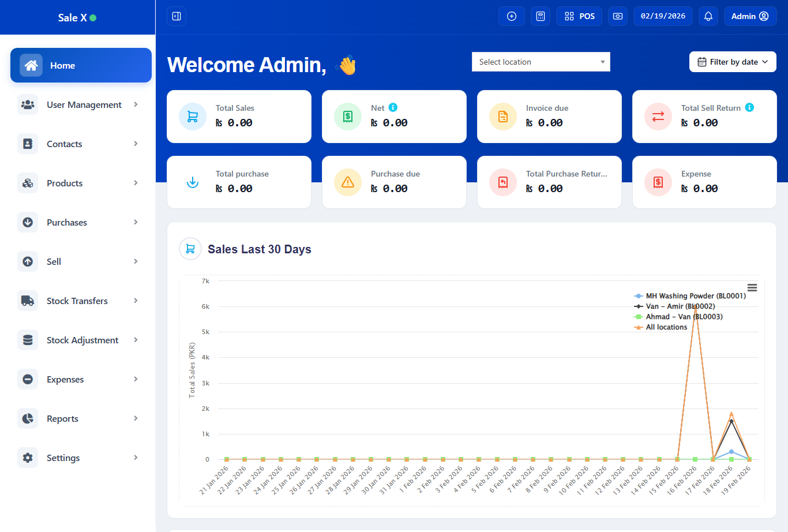The height and width of the screenshot is (532, 788).
Task: Open the quick-add plus icon in top bar
Action: [512, 16]
